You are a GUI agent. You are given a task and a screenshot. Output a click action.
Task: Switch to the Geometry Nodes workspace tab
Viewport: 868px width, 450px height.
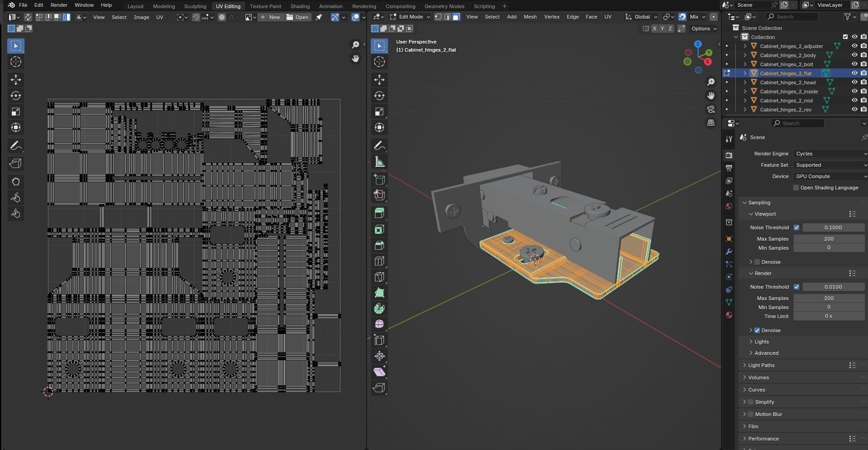coord(444,6)
